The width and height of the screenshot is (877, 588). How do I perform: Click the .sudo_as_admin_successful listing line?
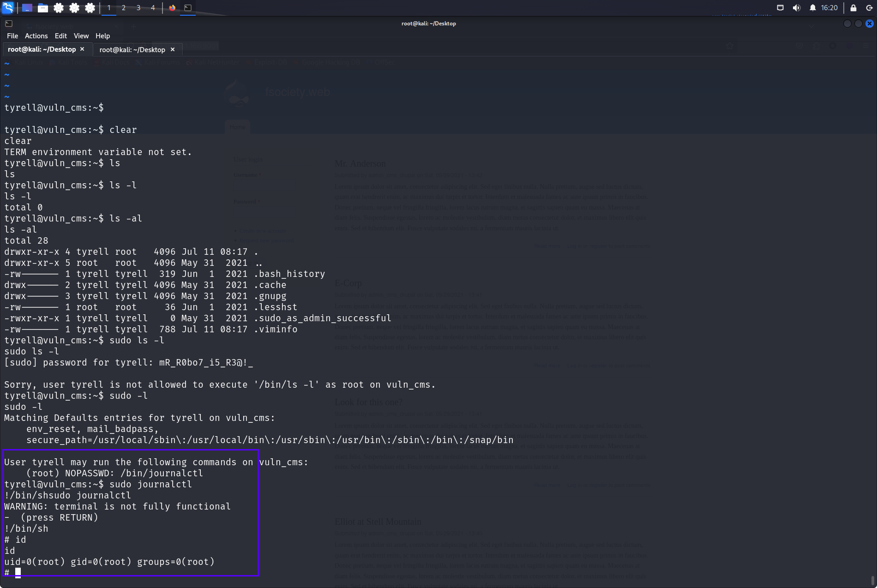pos(198,318)
